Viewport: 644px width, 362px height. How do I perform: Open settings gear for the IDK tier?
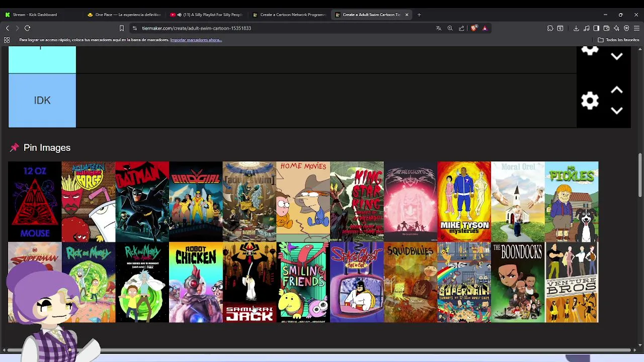coord(590,101)
